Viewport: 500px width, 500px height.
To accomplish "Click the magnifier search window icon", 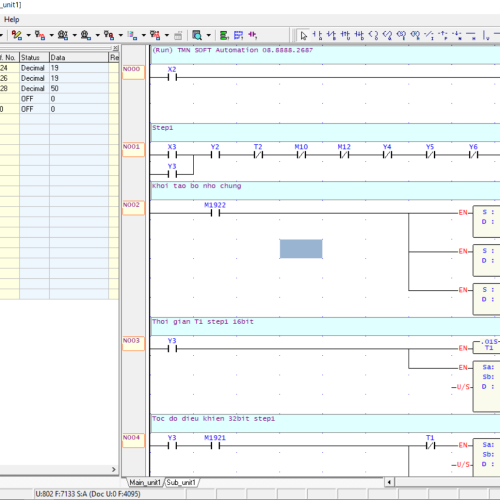I will 197,35.
